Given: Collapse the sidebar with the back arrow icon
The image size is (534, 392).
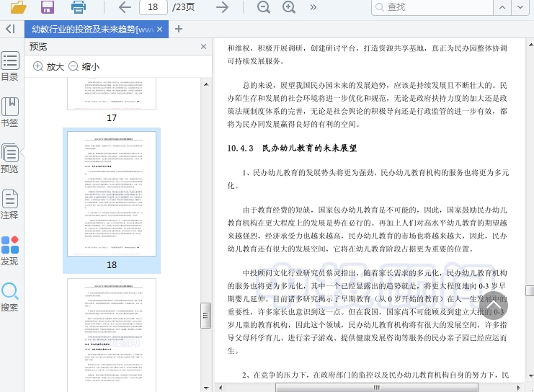Looking at the screenshot, I should pos(11,29).
